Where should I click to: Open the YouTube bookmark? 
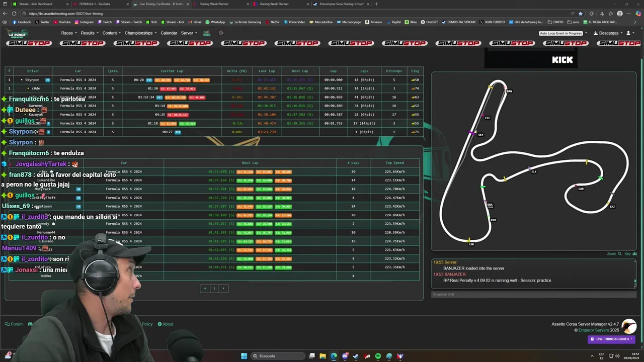[62, 22]
